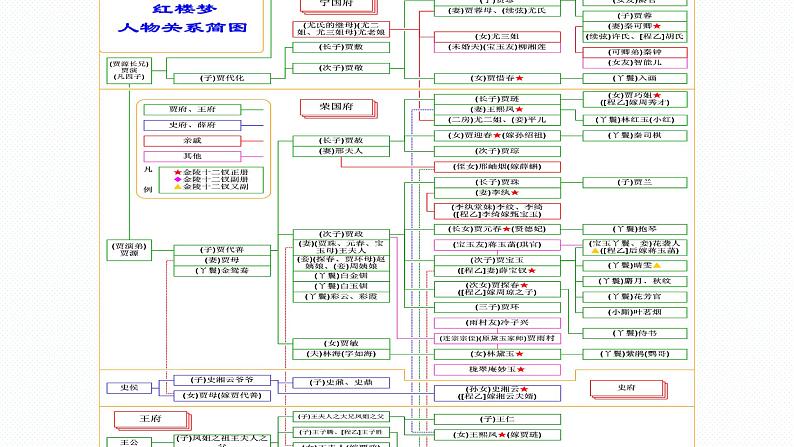Click the (丫鬟)彩云、彩霞 box
Image resolution: width=794 pixels, height=447 pixels.
pyautogui.click(x=341, y=297)
